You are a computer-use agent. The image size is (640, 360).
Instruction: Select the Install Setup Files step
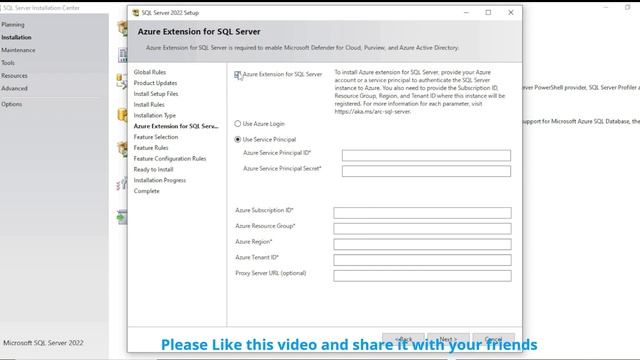click(156, 94)
